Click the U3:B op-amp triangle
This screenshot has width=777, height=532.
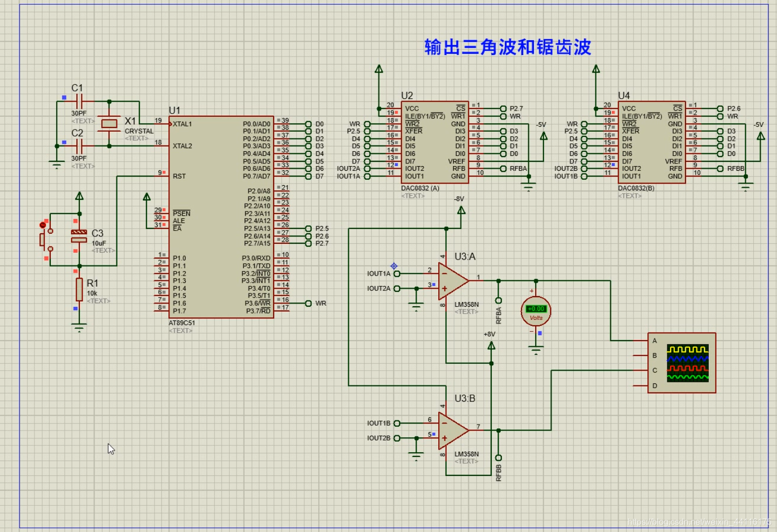(453, 430)
